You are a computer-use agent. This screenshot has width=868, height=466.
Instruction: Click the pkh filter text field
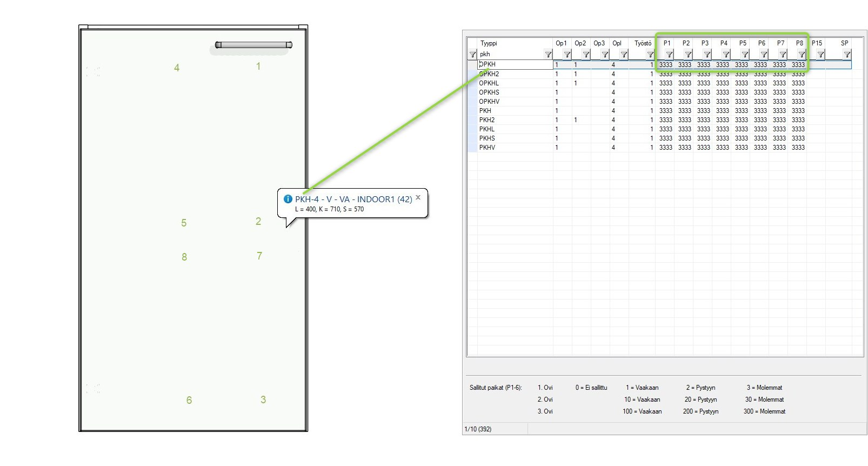point(511,55)
